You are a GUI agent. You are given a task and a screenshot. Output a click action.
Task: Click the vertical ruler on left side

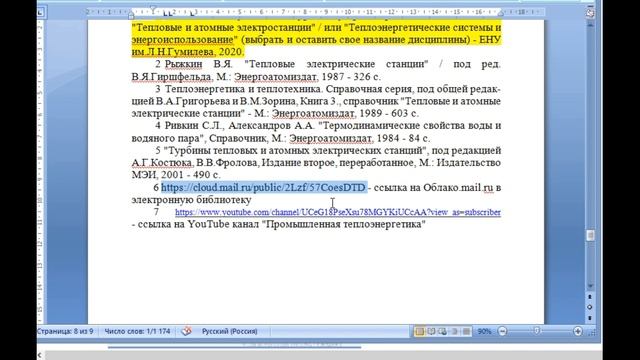pos(40,171)
